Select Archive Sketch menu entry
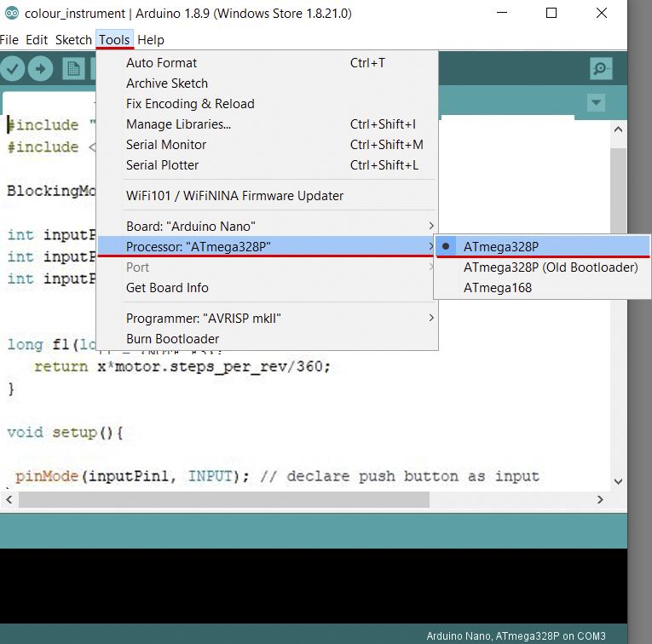This screenshot has width=652, height=644. [x=267, y=83]
